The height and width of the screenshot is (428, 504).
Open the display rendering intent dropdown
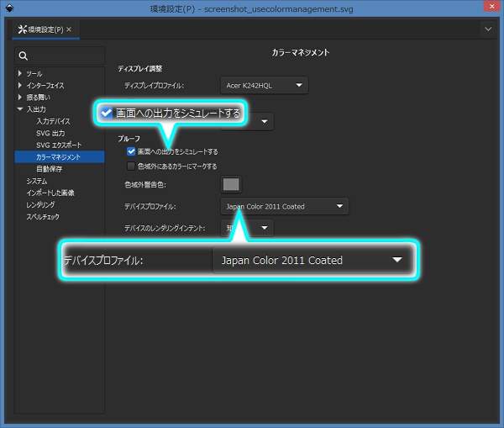click(265, 122)
